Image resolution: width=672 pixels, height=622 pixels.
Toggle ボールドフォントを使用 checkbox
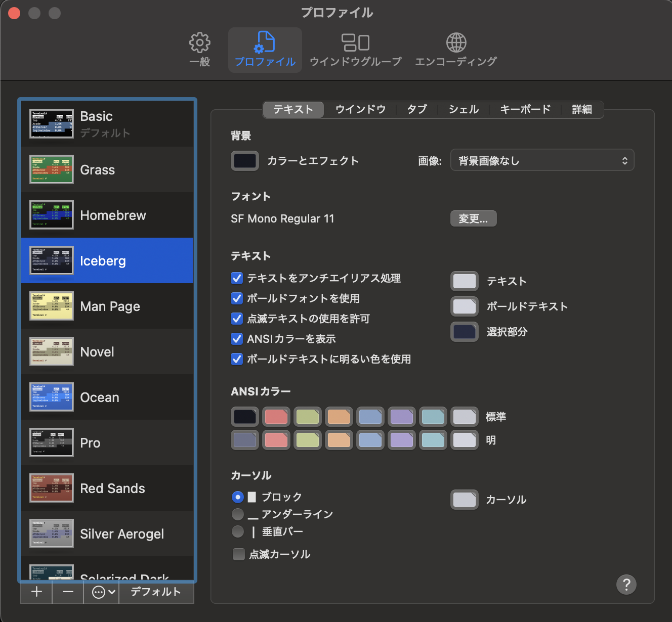coord(237,298)
